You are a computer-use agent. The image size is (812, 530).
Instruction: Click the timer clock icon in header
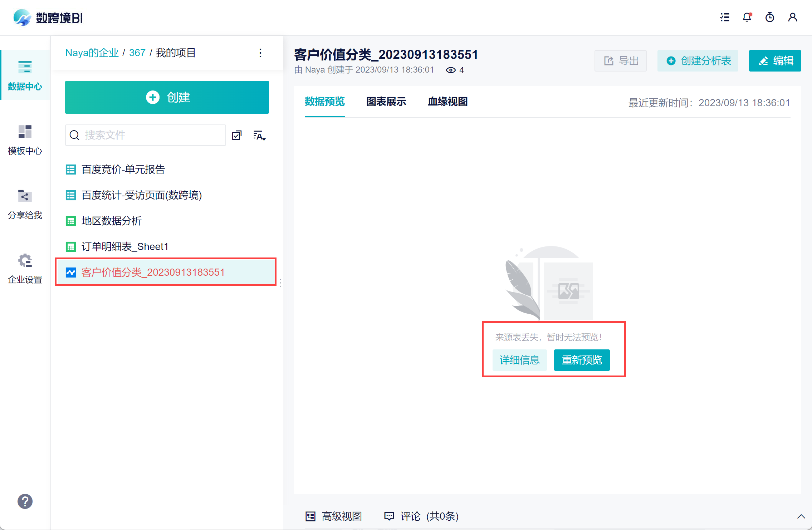769,17
